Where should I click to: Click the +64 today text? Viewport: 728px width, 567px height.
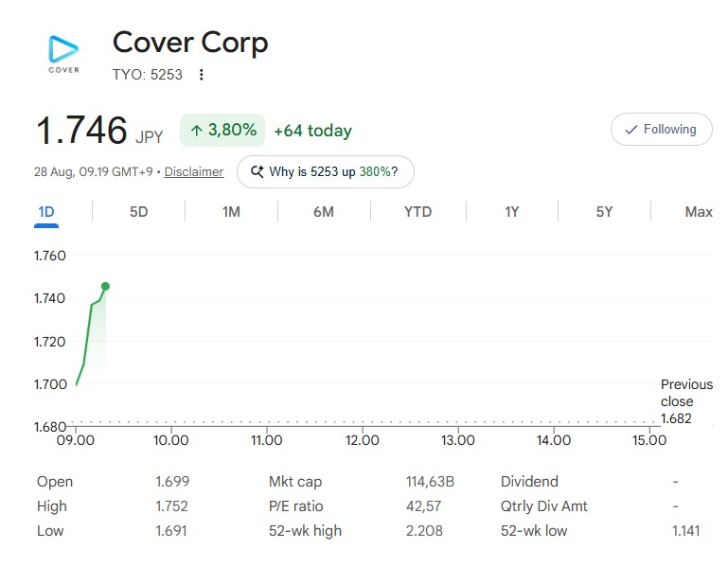[313, 131]
